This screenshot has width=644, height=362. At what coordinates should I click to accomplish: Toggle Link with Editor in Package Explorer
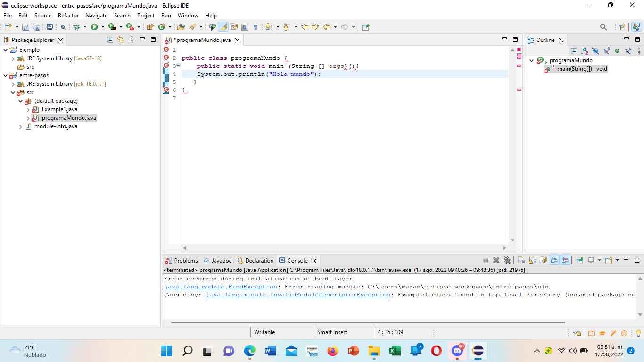pyautogui.click(x=121, y=40)
